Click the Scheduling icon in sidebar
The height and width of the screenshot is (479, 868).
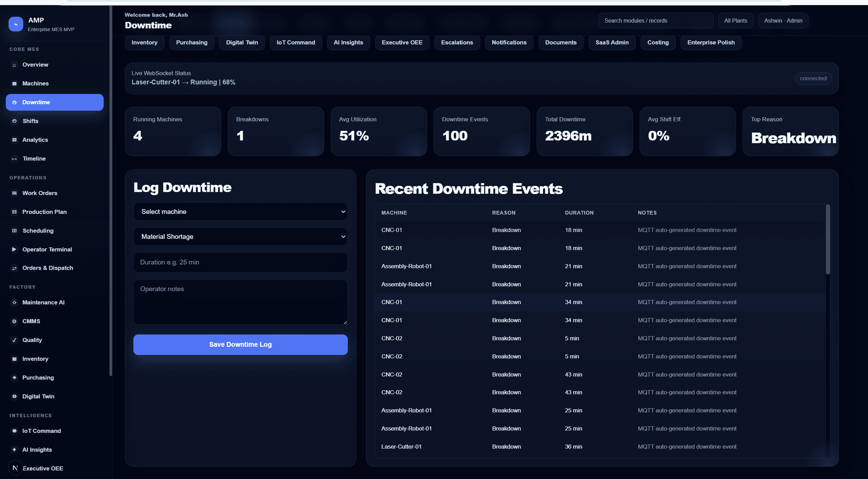pyautogui.click(x=14, y=231)
